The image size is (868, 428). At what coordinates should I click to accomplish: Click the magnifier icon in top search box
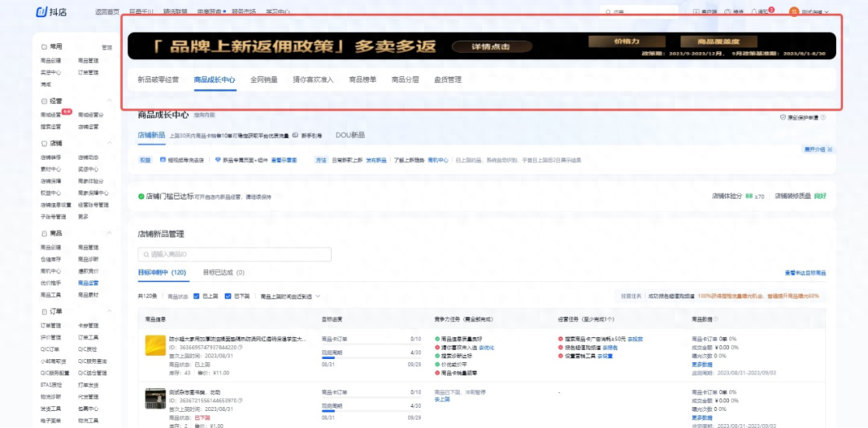coord(608,11)
